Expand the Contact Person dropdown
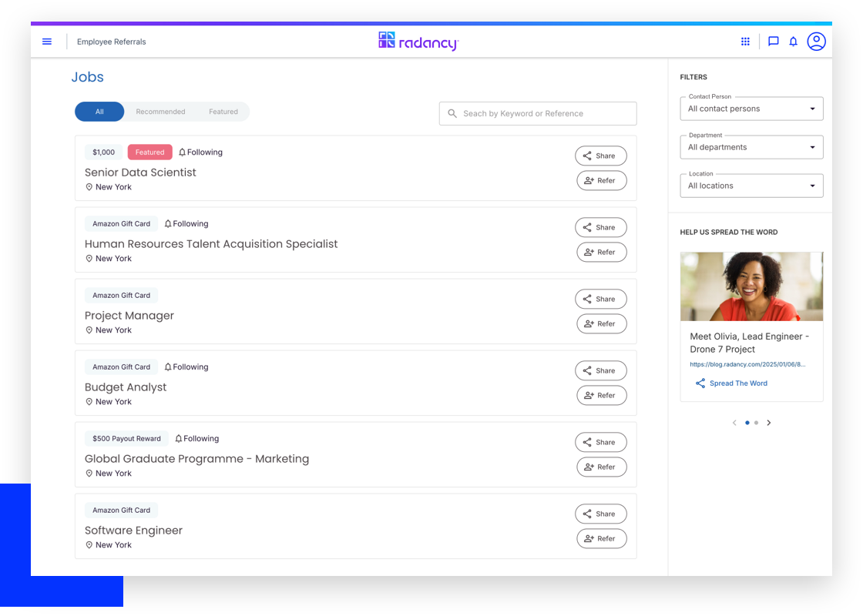Image resolution: width=863 pixels, height=616 pixels. [751, 109]
